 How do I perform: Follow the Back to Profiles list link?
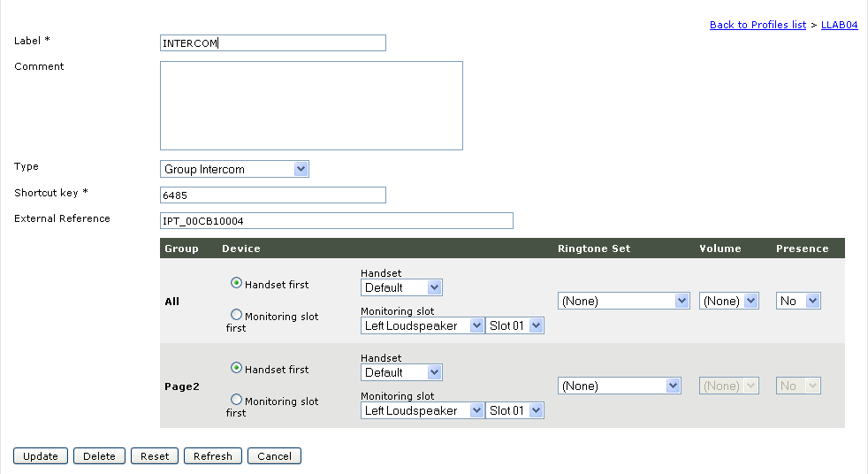tap(758, 25)
